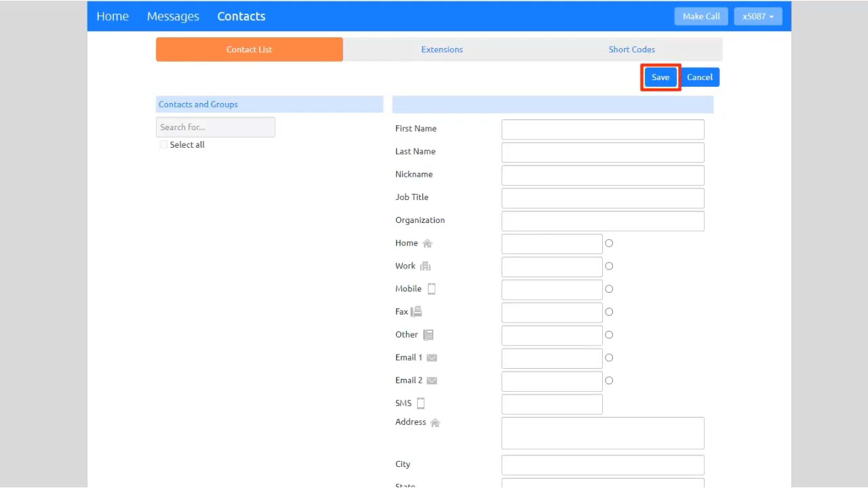
Task: Select the Other number radio button
Action: 609,335
